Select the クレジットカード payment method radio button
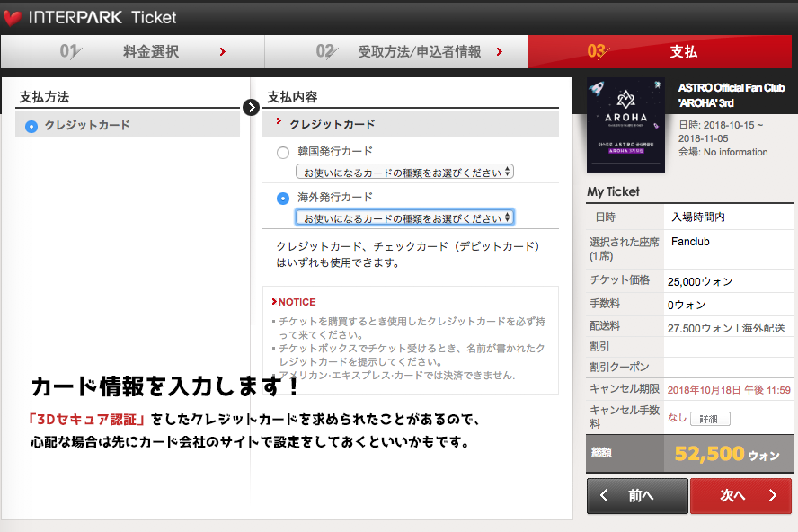Image resolution: width=798 pixels, height=532 pixels. click(31, 126)
